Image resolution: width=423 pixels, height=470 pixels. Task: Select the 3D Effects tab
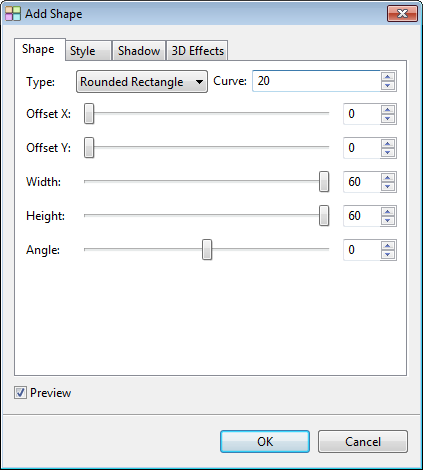pos(197,51)
